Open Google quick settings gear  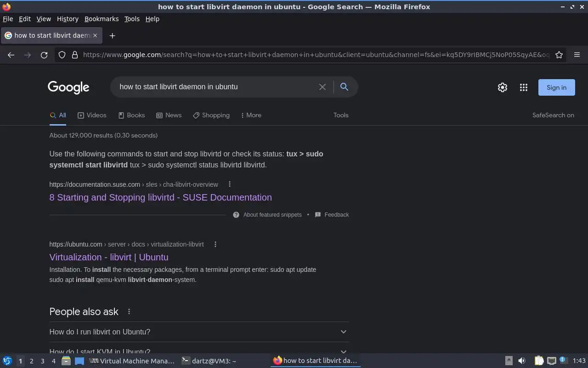[503, 87]
